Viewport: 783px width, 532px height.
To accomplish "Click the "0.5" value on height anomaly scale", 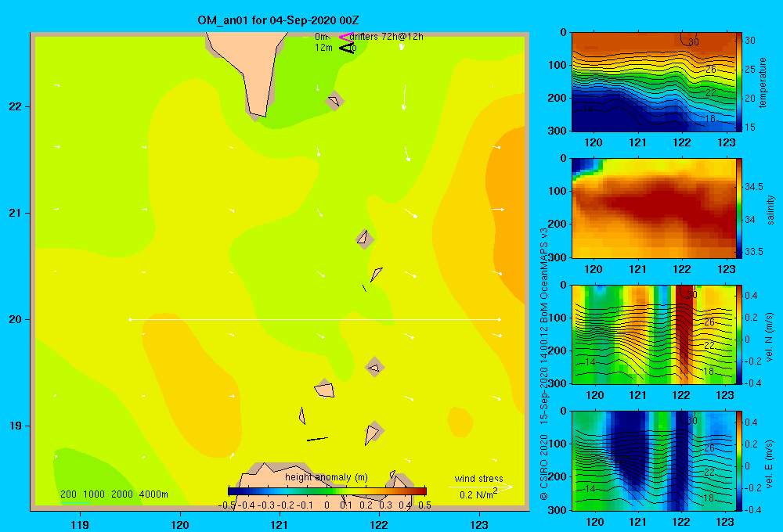I will pyautogui.click(x=424, y=505).
